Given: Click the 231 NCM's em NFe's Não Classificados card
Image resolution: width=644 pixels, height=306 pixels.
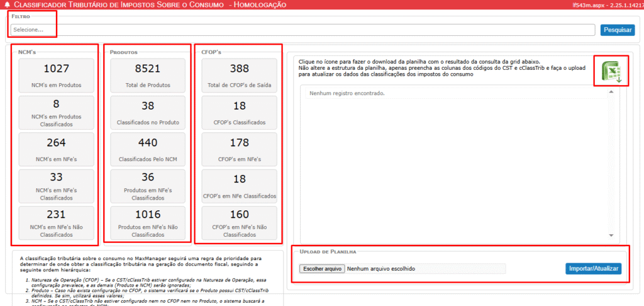Looking at the screenshot, I should (x=56, y=222).
